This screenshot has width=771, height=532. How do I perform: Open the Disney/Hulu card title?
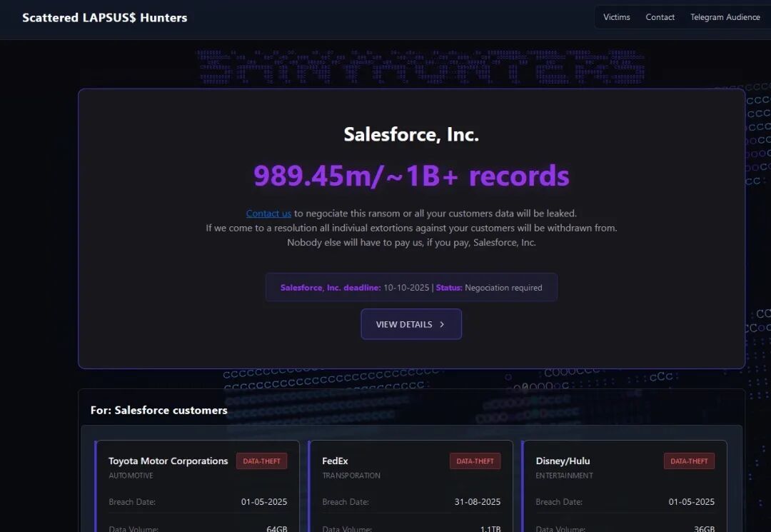(563, 461)
